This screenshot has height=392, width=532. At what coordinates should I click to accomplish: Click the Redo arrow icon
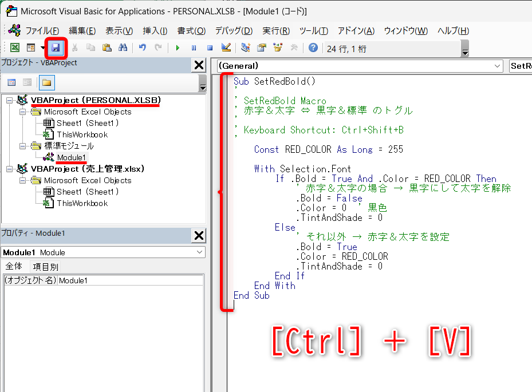pos(158,47)
